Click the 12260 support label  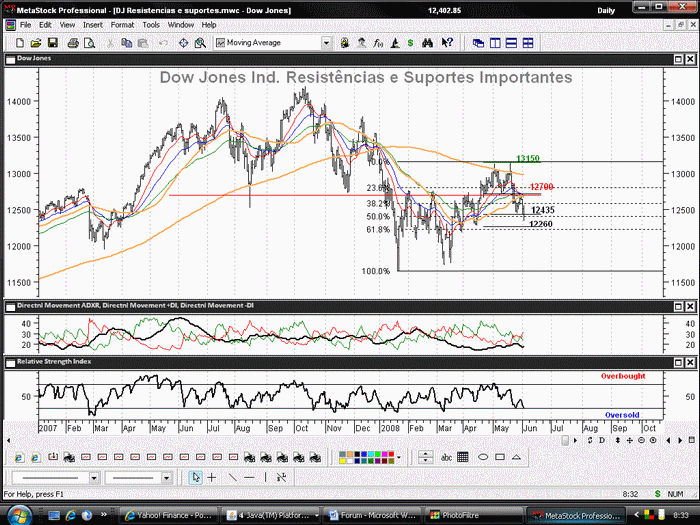[x=541, y=224]
